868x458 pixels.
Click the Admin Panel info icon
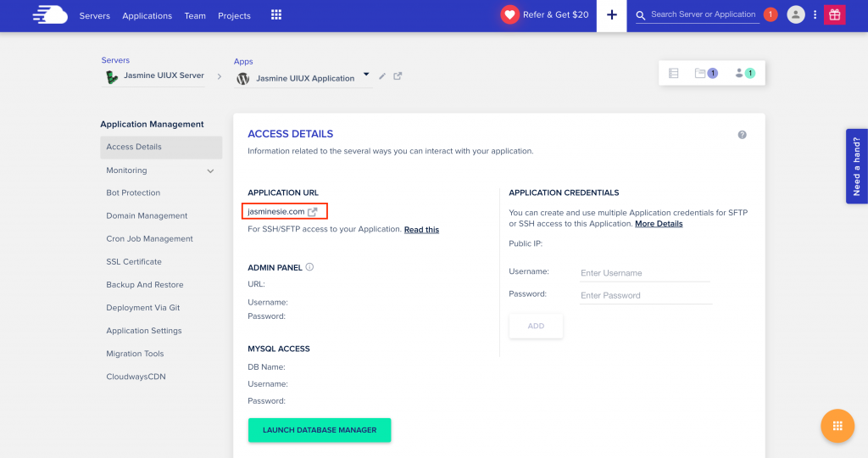(309, 267)
